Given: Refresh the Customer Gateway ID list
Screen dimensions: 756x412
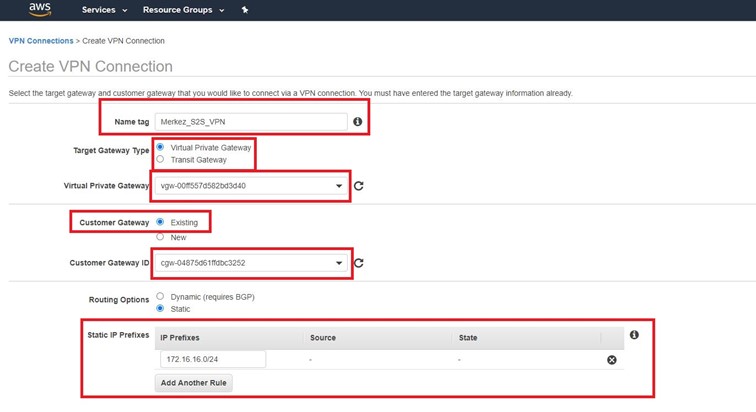Looking at the screenshot, I should click(x=358, y=263).
